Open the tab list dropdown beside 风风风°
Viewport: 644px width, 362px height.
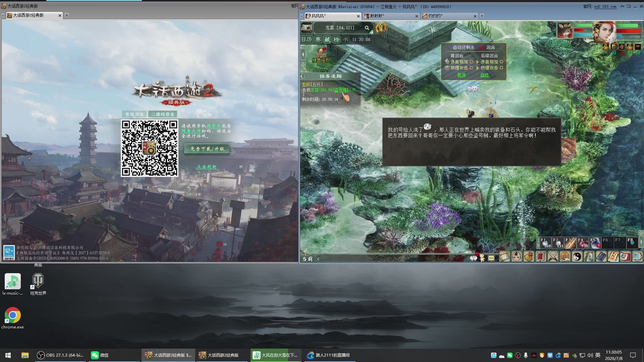coord(302,16)
